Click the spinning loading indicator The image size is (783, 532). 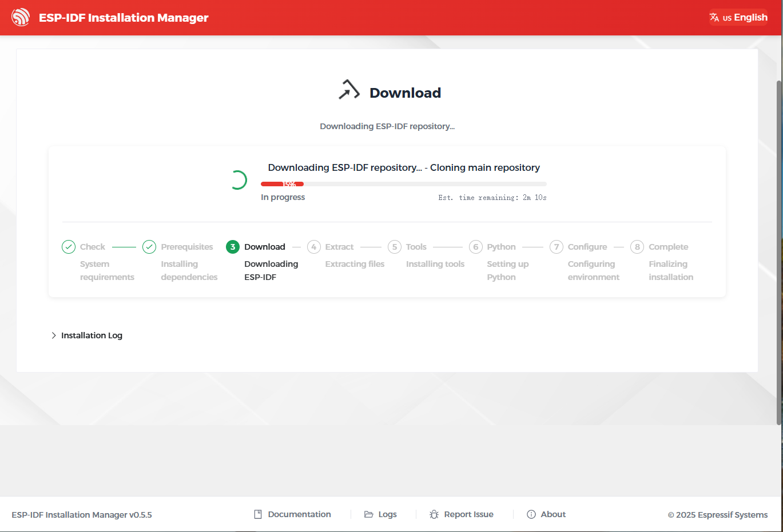pos(237,180)
